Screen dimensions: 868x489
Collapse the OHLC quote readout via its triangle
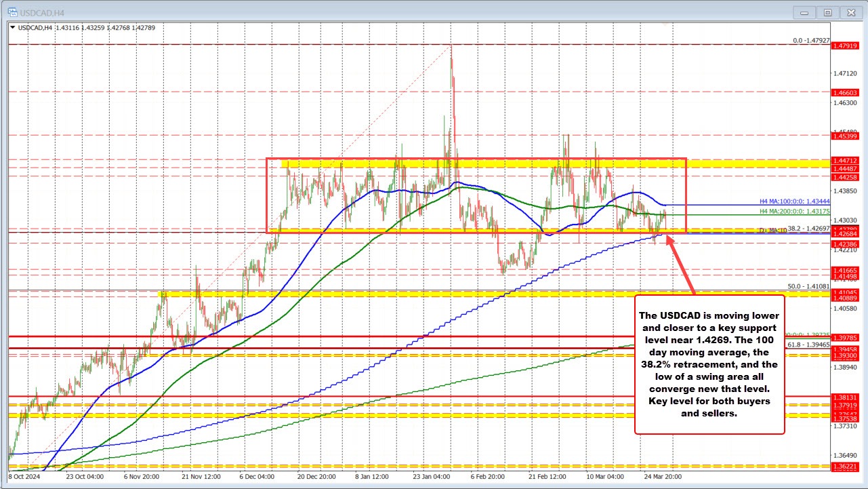(14, 28)
